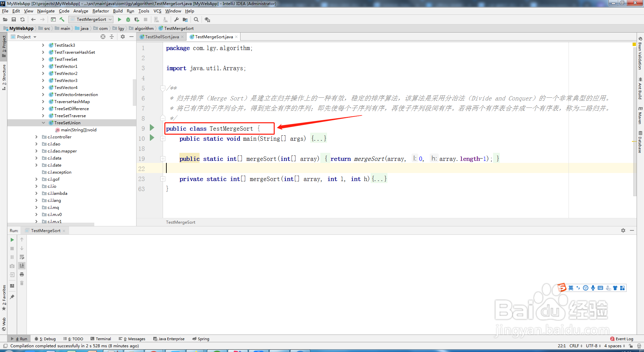Pin the Run tab
The height and width of the screenshot is (352, 644).
12,297
